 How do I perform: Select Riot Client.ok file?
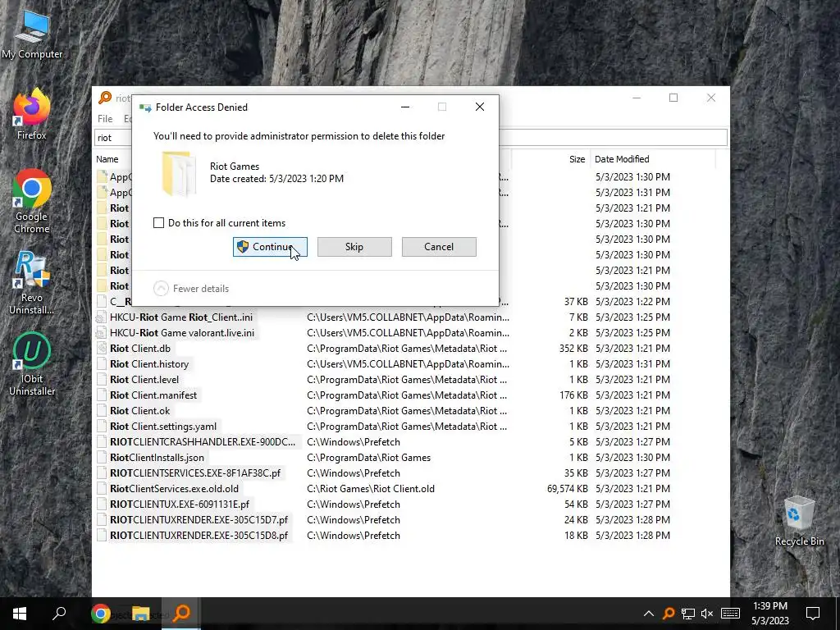pos(139,410)
